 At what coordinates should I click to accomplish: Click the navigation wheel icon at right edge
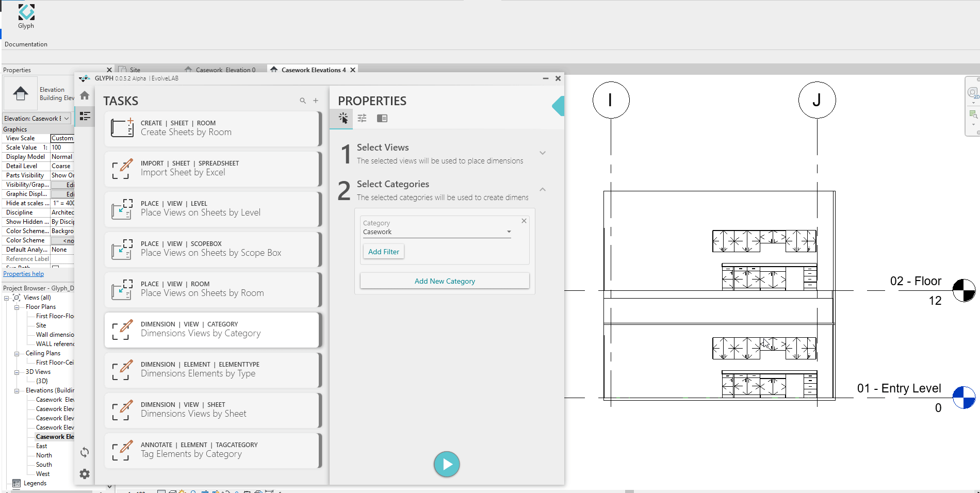click(x=972, y=93)
